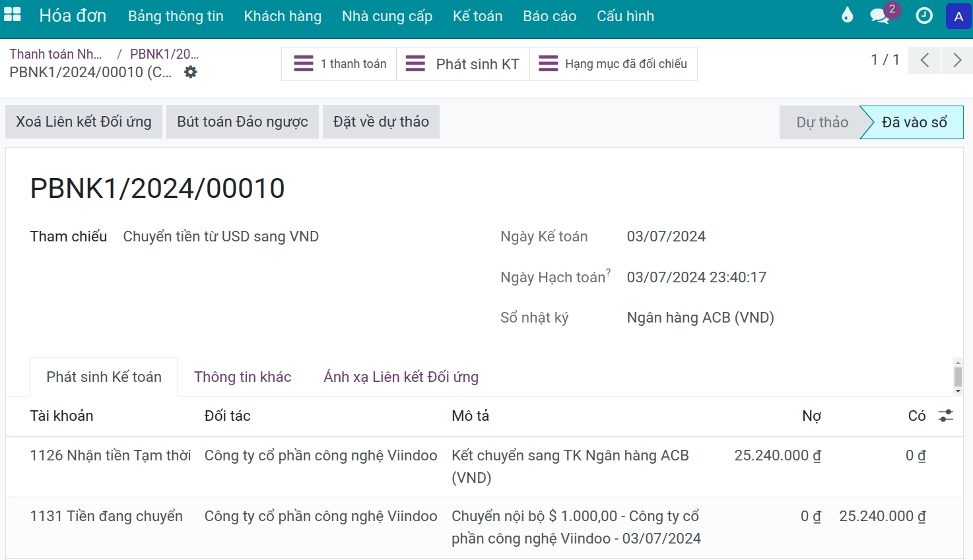Click the notebook vertical scrollbar

coord(958,377)
